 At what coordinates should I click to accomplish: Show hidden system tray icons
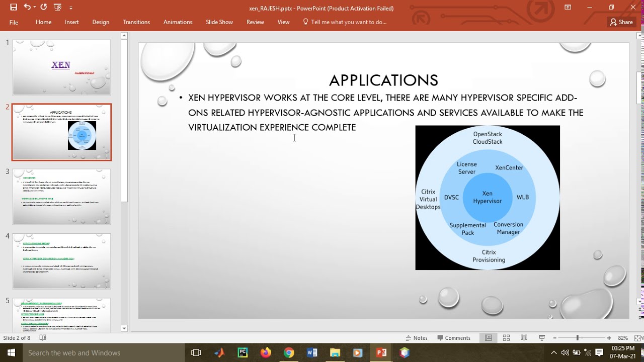554,353
